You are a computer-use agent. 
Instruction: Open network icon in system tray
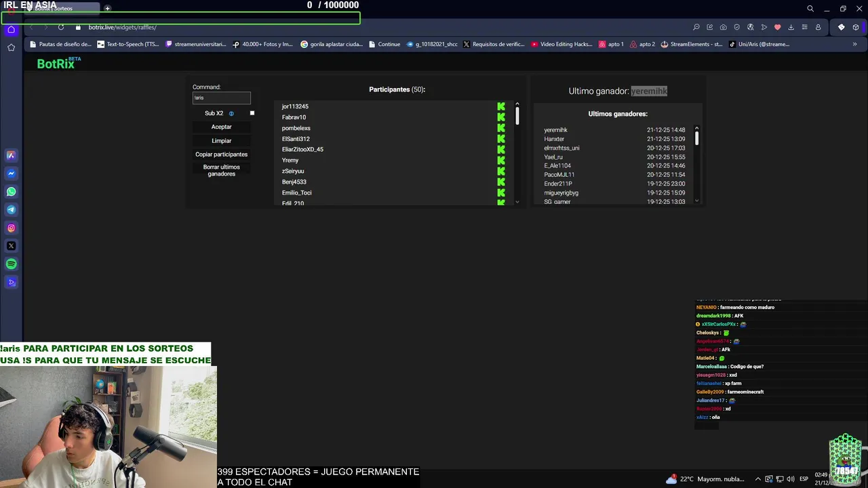click(x=779, y=479)
